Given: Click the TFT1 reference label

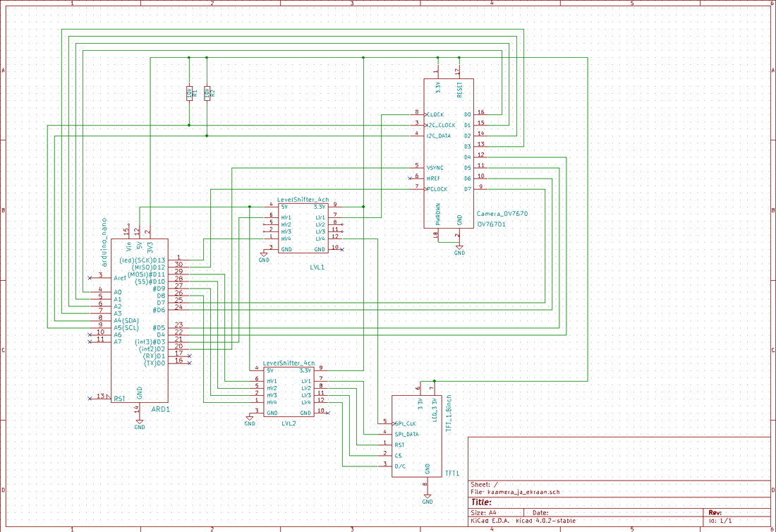Looking at the screenshot, I should (451, 473).
